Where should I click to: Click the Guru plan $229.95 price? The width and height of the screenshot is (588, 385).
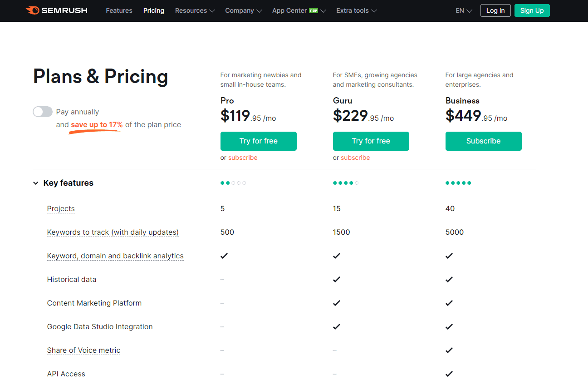363,116
